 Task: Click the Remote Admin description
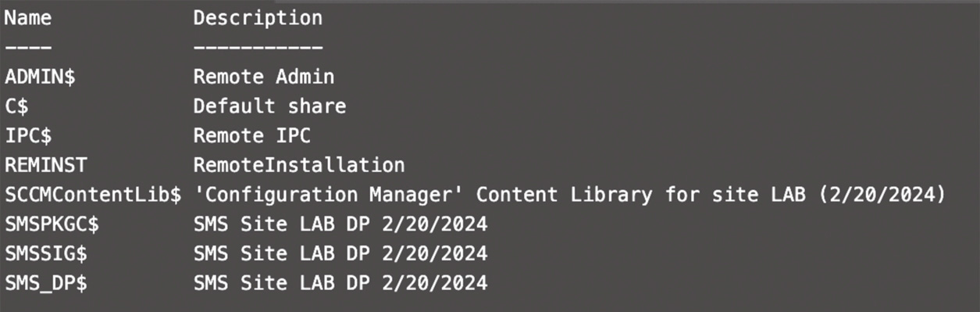264,77
